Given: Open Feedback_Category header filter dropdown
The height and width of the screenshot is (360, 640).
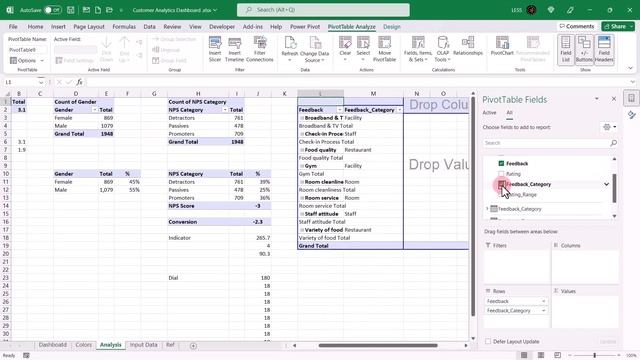Looking at the screenshot, I should point(399,110).
